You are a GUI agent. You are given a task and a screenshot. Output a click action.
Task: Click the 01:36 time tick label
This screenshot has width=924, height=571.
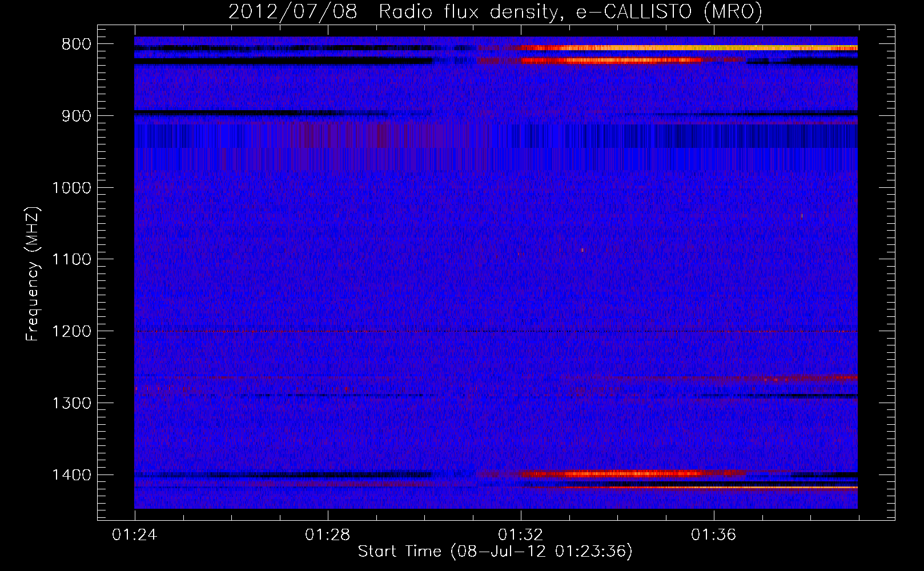[x=714, y=535]
